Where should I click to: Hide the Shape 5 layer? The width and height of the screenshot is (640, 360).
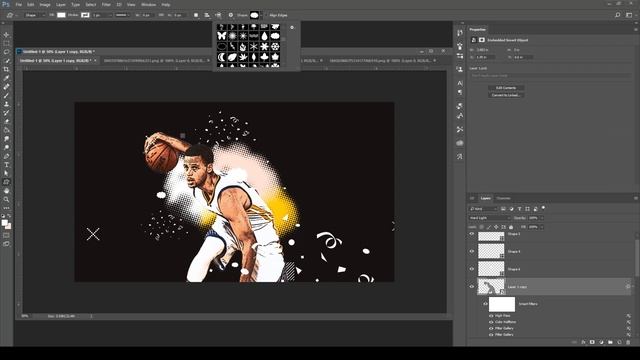click(x=472, y=234)
